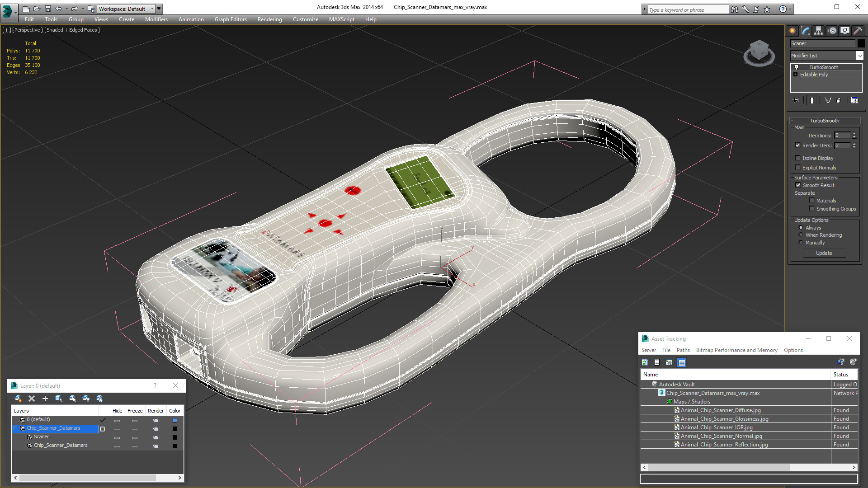Screen dimensions: 868x488
Task: Click the Scaner object color swatch
Action: pyautogui.click(x=175, y=437)
